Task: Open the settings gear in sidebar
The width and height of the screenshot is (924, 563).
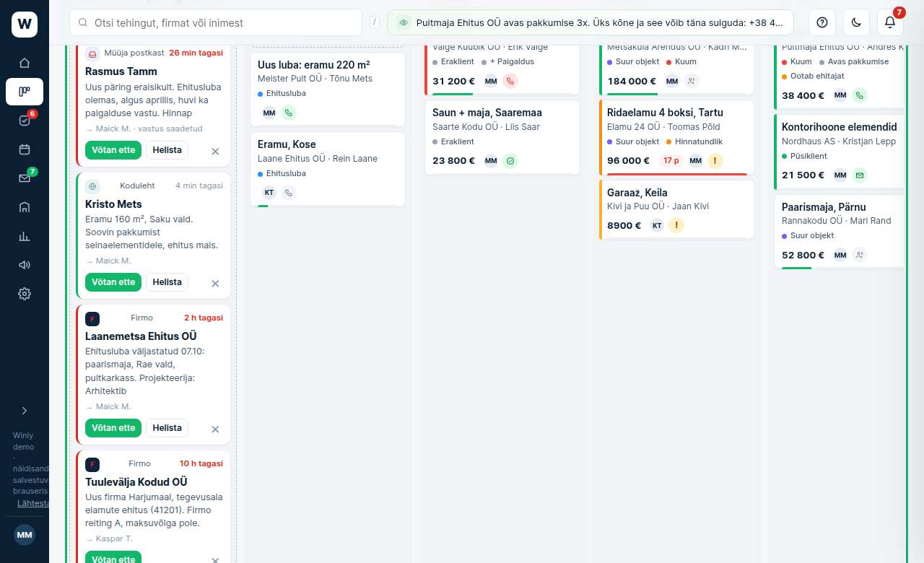Action: point(25,294)
